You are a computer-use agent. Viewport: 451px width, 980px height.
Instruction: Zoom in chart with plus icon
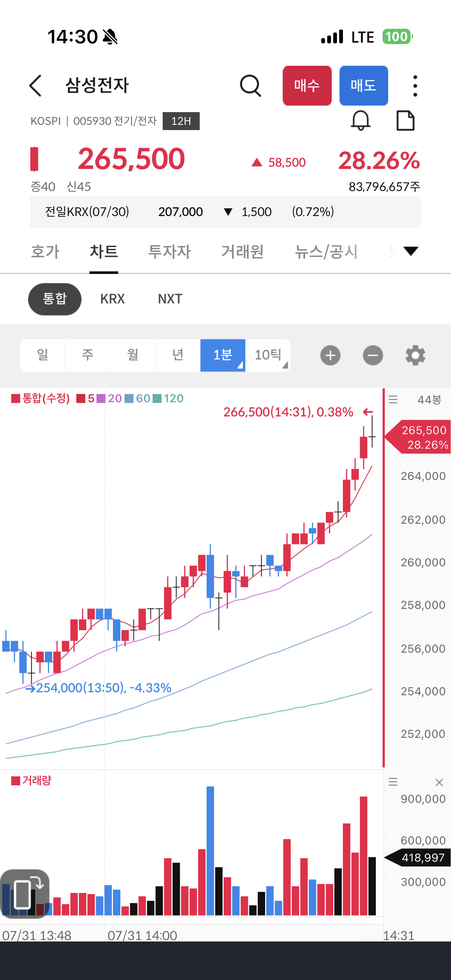coord(330,355)
